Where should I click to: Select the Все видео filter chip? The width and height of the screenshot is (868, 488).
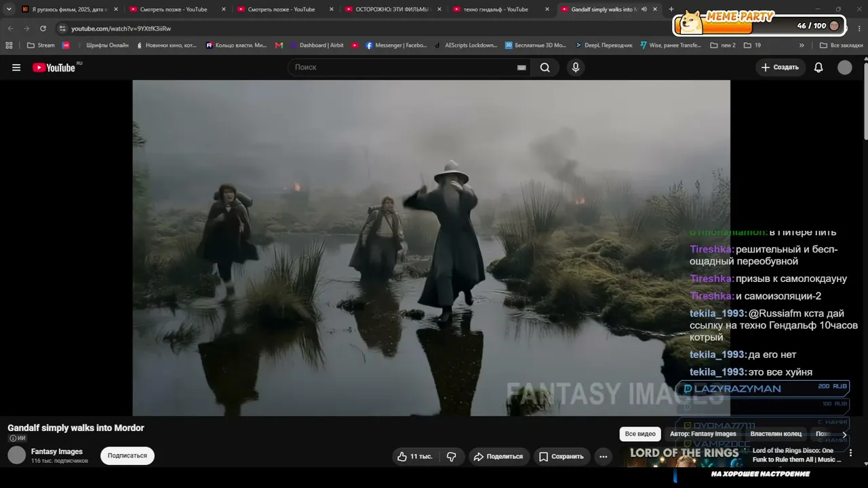(640, 434)
